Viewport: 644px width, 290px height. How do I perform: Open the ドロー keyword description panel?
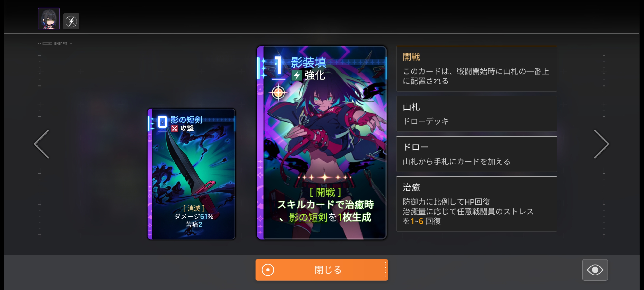coord(477,154)
